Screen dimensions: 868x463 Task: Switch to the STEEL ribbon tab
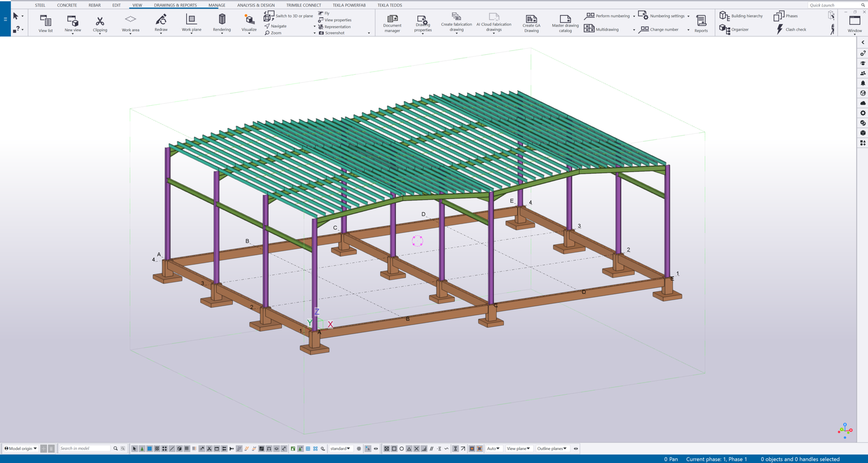[40, 5]
